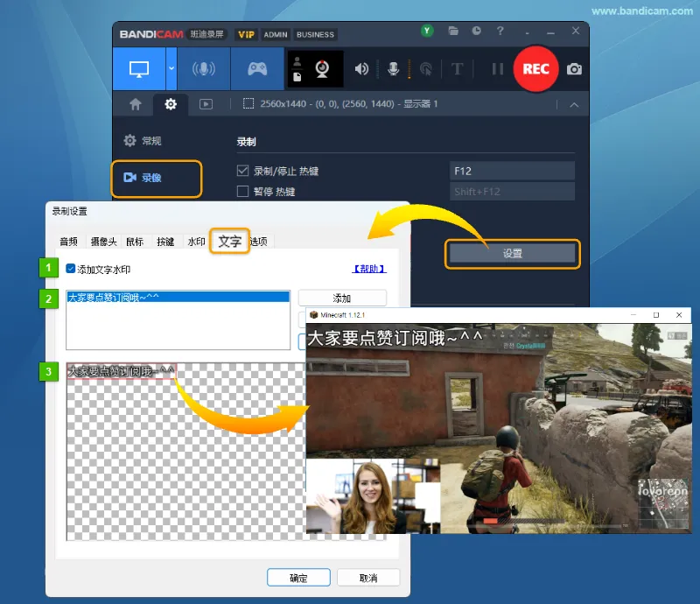Image resolution: width=700 pixels, height=604 pixels.
Task: Click the Shift+F12 hotkey field
Action: (x=512, y=192)
